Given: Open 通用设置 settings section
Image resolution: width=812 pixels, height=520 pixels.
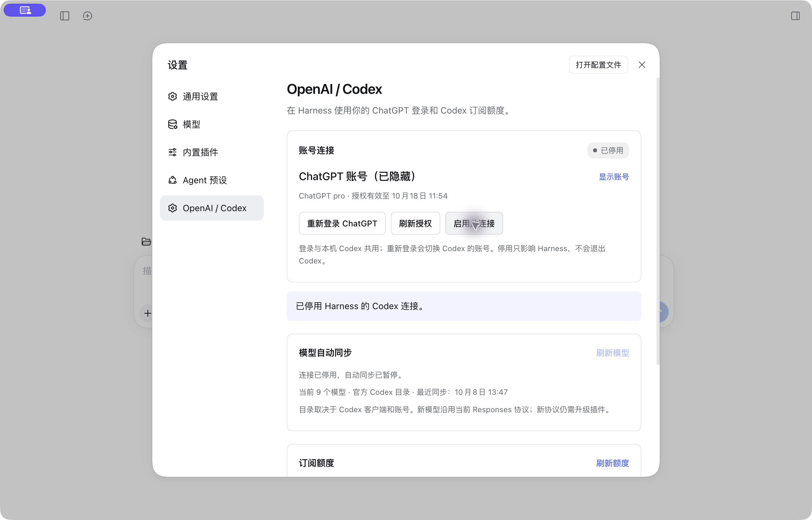Looking at the screenshot, I should (x=212, y=97).
